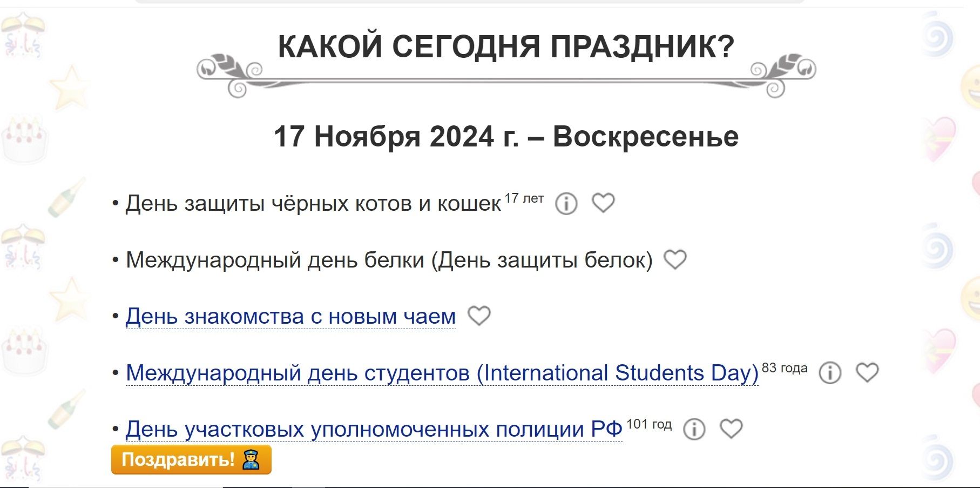The height and width of the screenshot is (488, 980).
Task: Click the 83 года age label
Action: 785,368
